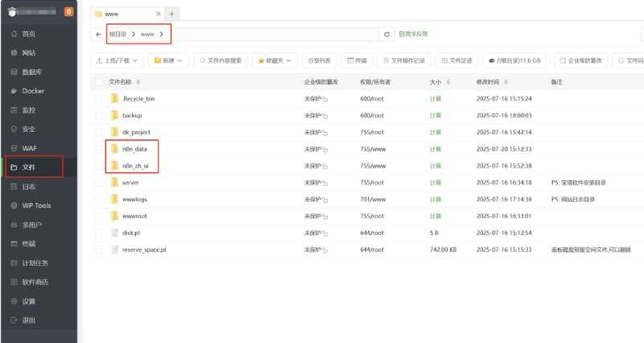This screenshot has height=343, width=644.
Task: Open the 数据库 database sidebar icon
Action: (x=14, y=72)
